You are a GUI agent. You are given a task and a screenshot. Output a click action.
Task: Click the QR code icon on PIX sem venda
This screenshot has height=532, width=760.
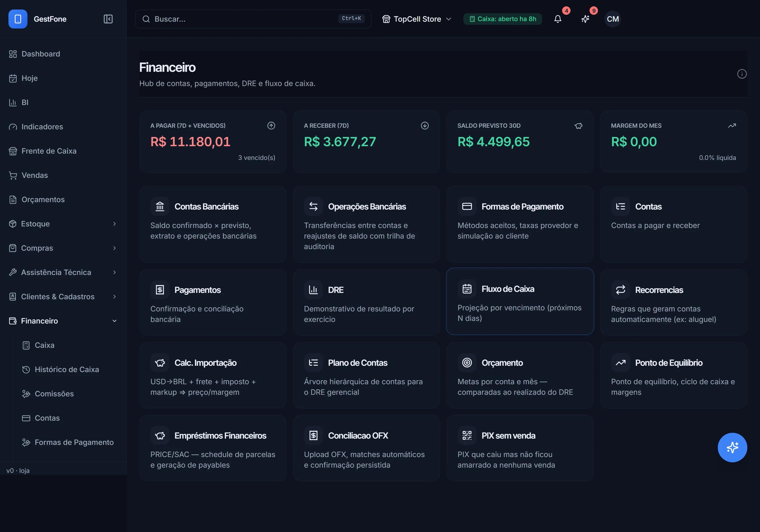point(467,435)
